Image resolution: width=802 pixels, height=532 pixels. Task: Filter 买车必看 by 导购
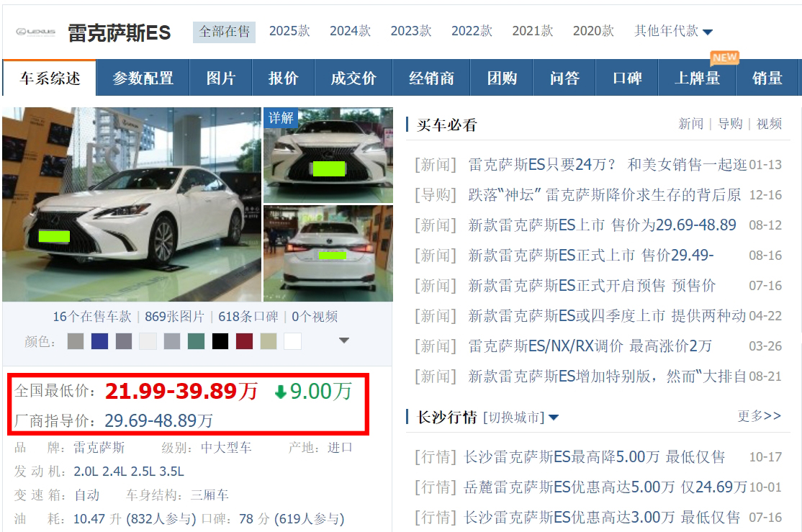point(730,124)
